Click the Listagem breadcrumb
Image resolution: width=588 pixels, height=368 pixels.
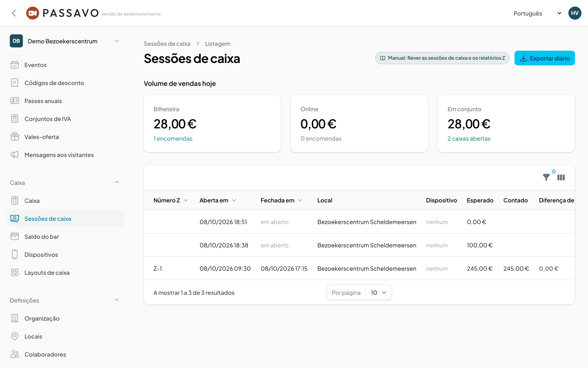click(x=218, y=44)
